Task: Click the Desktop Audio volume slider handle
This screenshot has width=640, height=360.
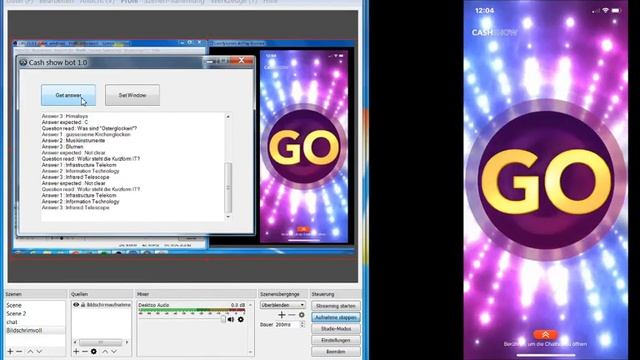Action: tap(223, 320)
